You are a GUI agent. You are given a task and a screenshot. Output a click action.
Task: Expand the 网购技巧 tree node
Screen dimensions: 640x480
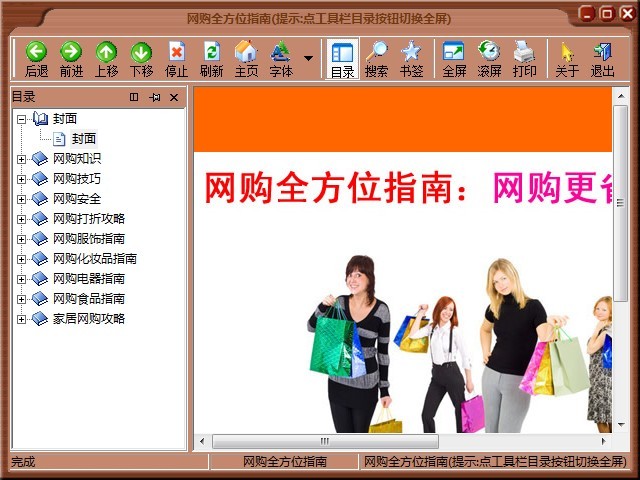(21, 179)
